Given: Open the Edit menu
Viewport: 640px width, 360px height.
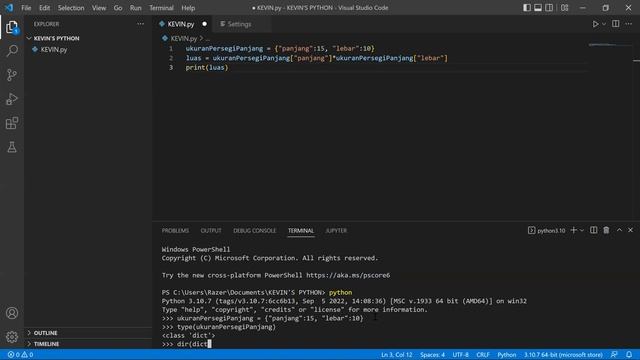Looking at the screenshot, I should pyautogui.click(x=44, y=8).
